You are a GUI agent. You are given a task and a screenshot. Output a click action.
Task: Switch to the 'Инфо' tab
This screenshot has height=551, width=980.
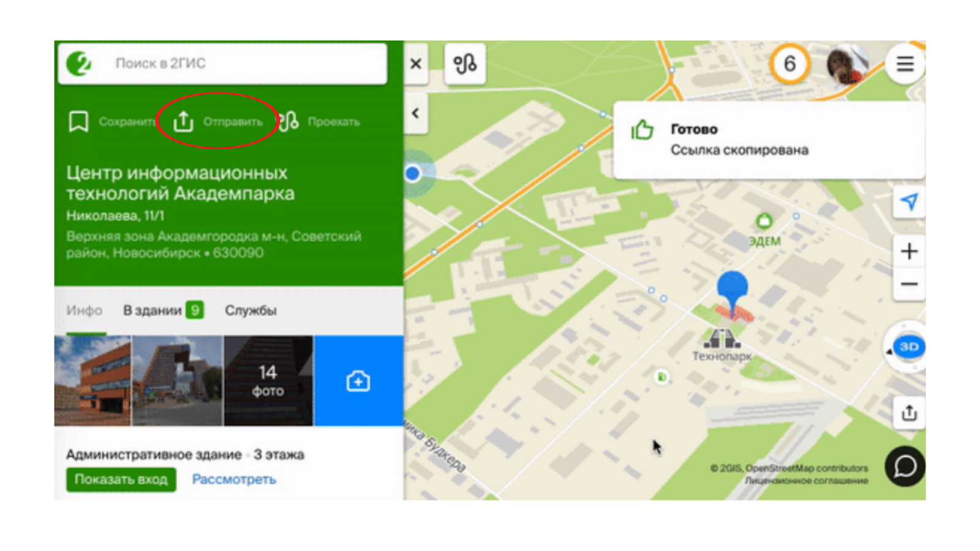click(85, 310)
